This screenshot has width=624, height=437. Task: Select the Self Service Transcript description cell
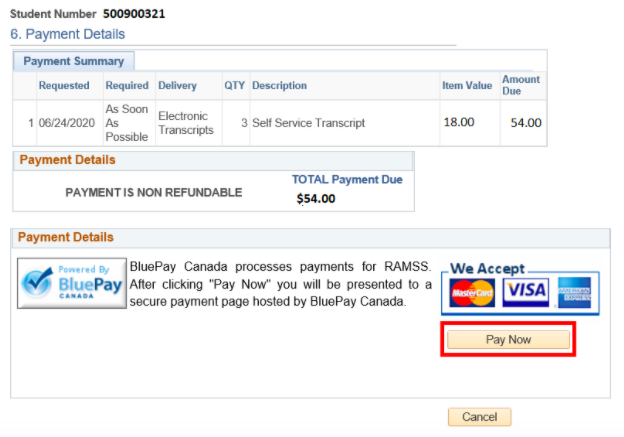point(308,123)
